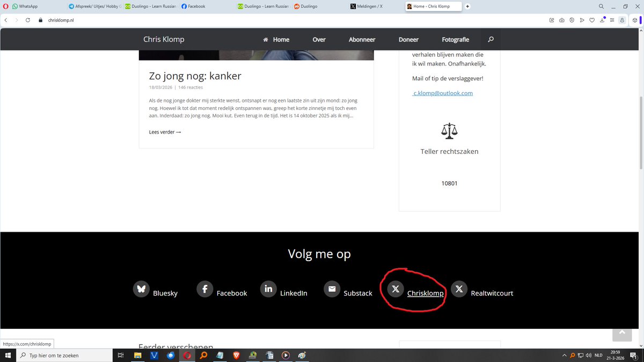Open Easy Setup sliders icon
The height and width of the screenshot is (362, 644).
pyautogui.click(x=612, y=20)
